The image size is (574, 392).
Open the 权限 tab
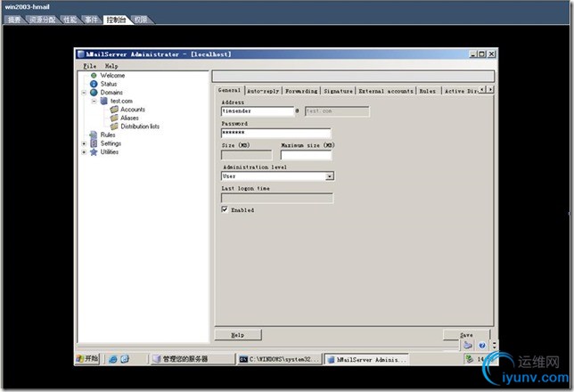point(141,20)
